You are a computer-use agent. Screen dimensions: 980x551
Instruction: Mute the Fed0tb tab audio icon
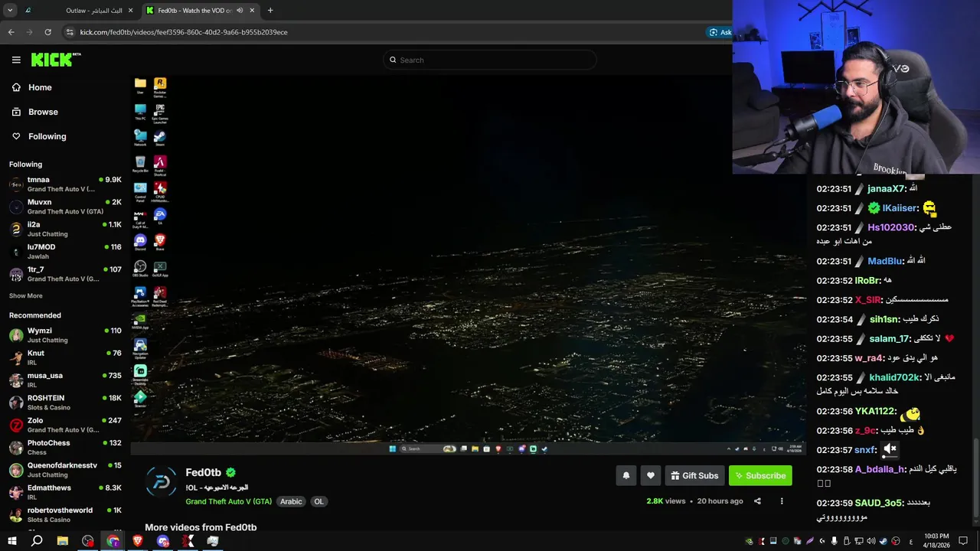240,11
